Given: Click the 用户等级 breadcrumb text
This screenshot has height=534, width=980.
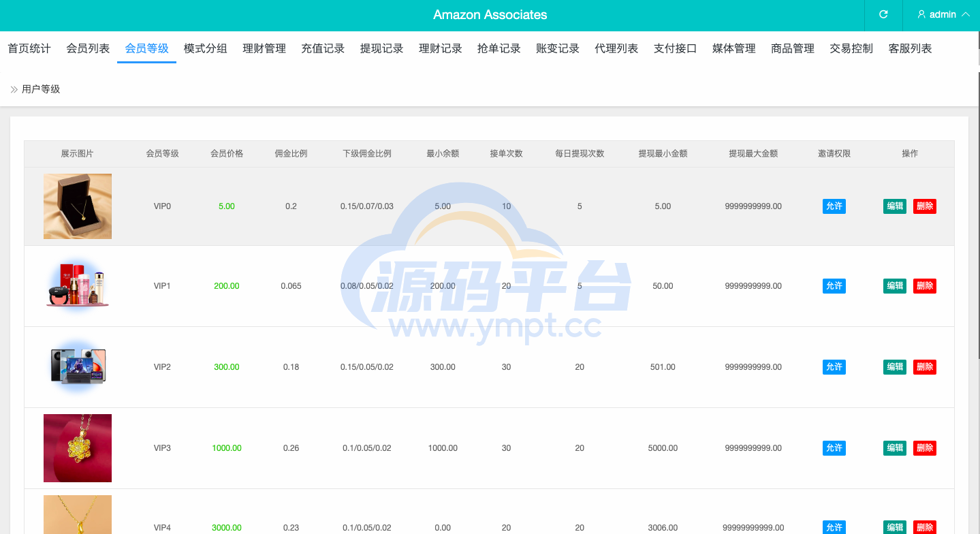Looking at the screenshot, I should pyautogui.click(x=41, y=89).
